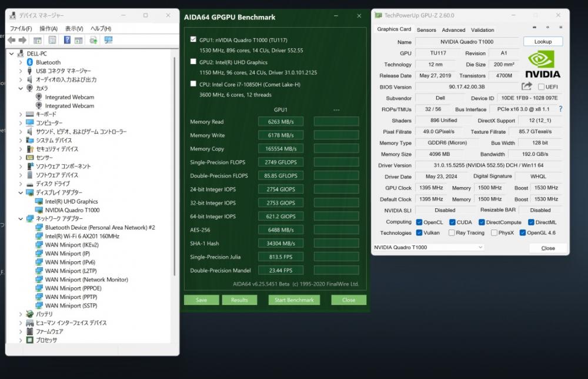
Task: Click the セキュリティ デバイス category icon
Action: (30, 149)
